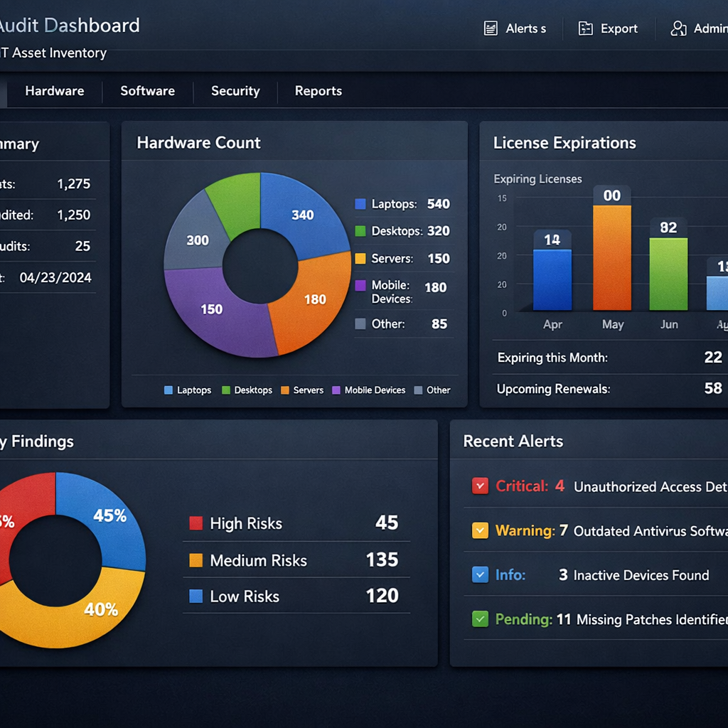The height and width of the screenshot is (728, 728).
Task: Select the 45% blue findings segment
Action: click(109, 515)
